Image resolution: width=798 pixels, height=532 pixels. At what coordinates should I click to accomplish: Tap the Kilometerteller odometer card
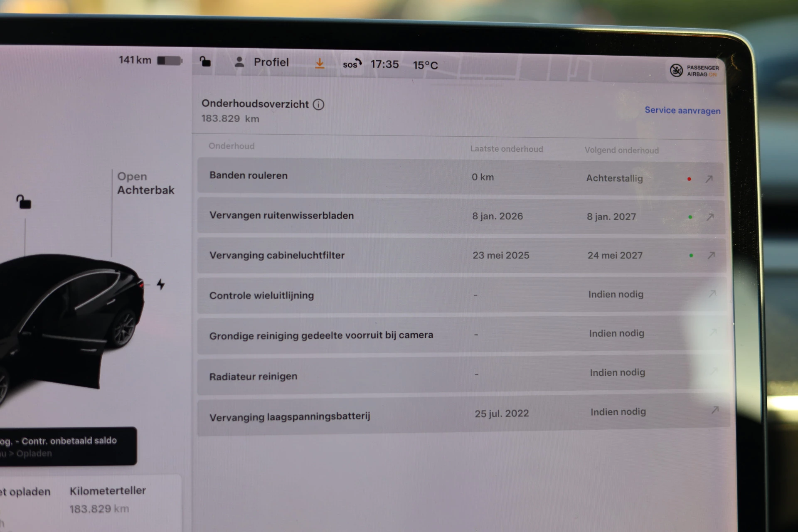[x=107, y=499]
